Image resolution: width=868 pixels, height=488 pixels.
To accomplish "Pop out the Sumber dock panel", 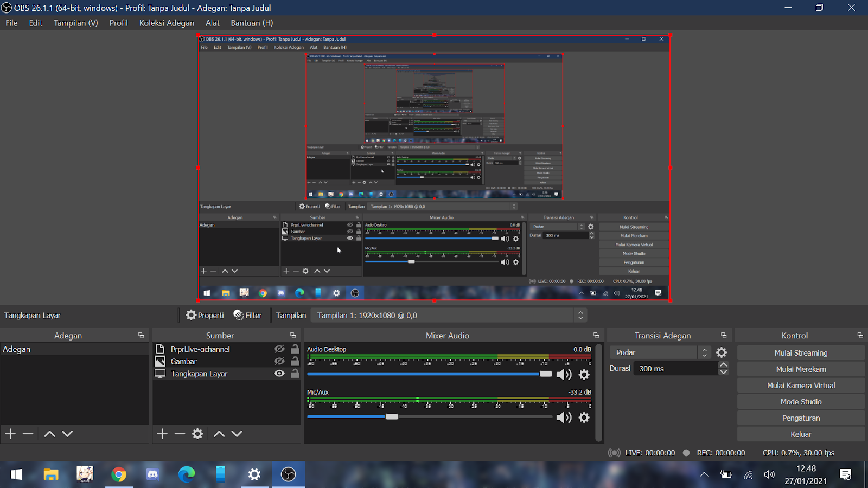I will pos(293,336).
